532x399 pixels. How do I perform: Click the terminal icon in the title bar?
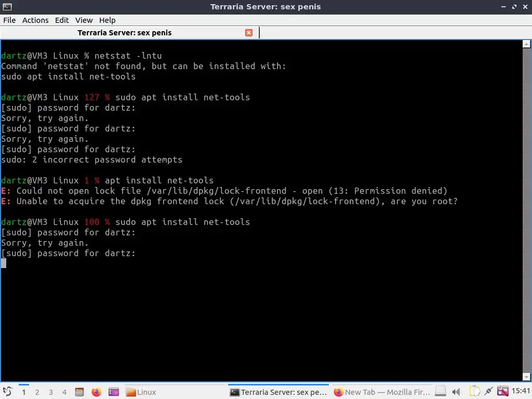(7, 6)
